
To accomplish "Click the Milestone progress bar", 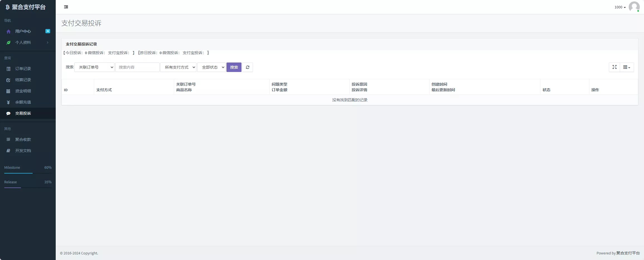I will 28,173.
